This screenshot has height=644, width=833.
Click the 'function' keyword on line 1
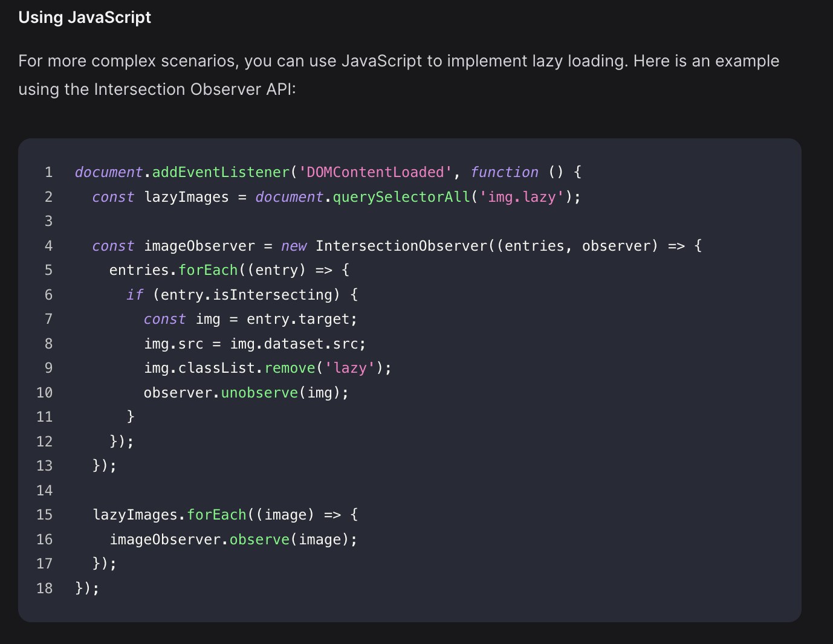tap(504, 172)
